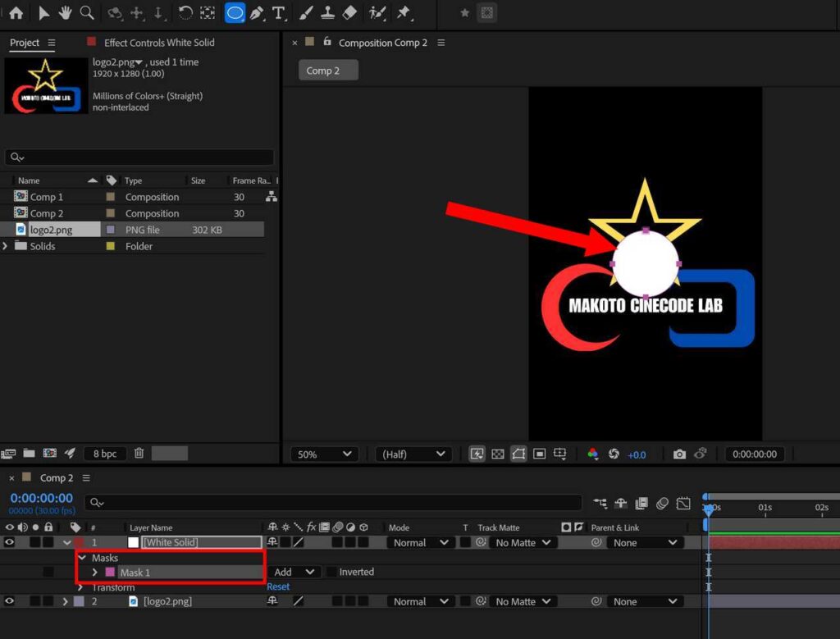Image resolution: width=840 pixels, height=639 pixels.
Task: Select the Clone Stamp tool
Action: pyautogui.click(x=328, y=13)
